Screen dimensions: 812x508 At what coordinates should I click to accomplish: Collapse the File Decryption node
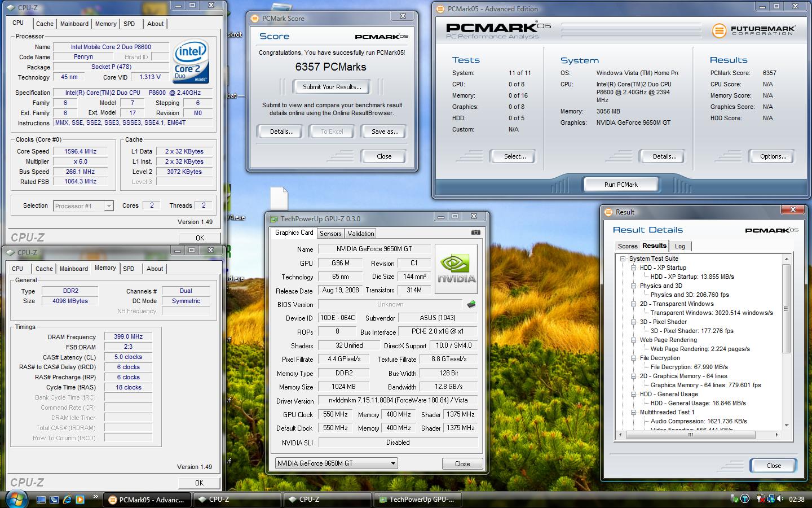point(633,358)
